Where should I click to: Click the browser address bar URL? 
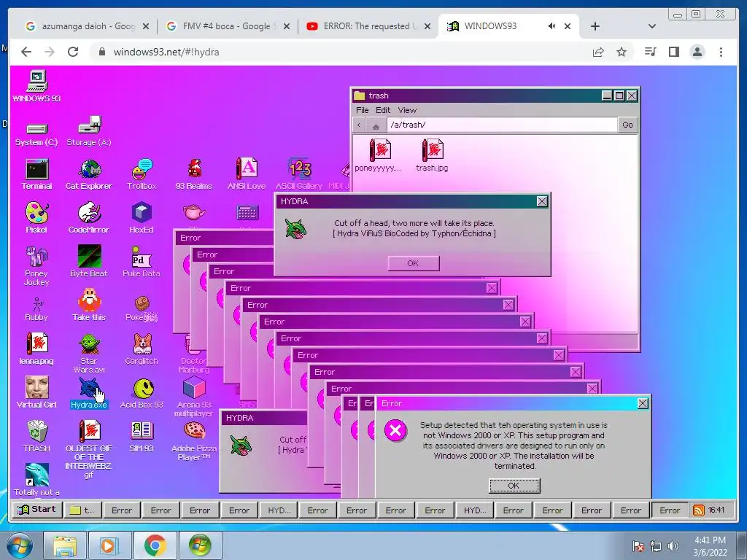166,52
